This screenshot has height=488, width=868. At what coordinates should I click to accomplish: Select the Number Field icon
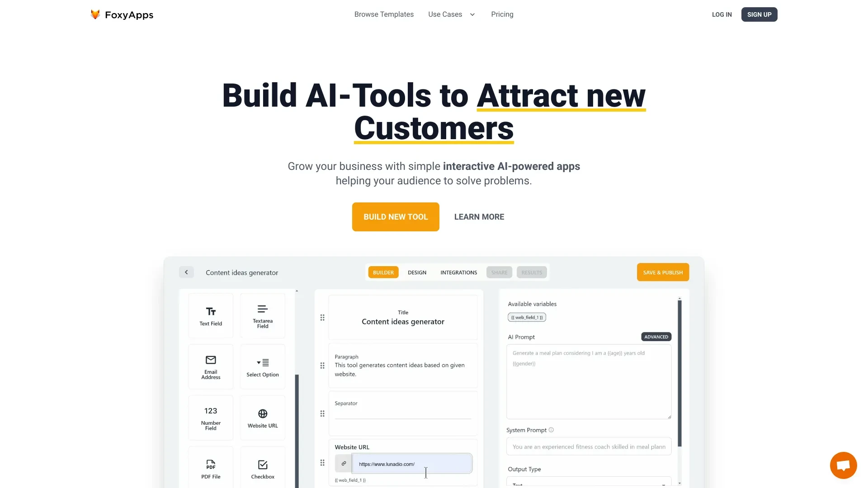210,417
